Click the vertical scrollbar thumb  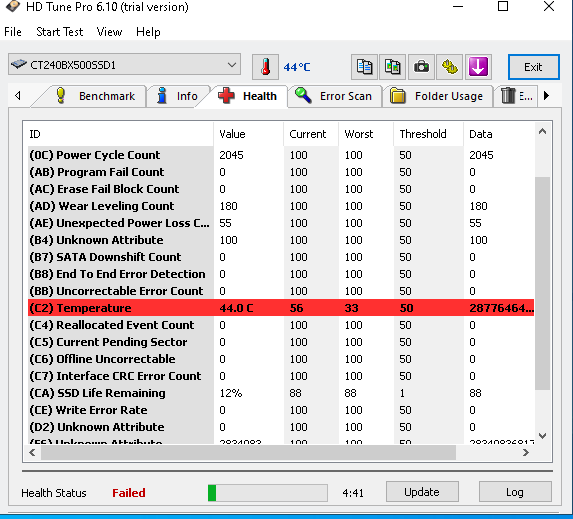543,284
